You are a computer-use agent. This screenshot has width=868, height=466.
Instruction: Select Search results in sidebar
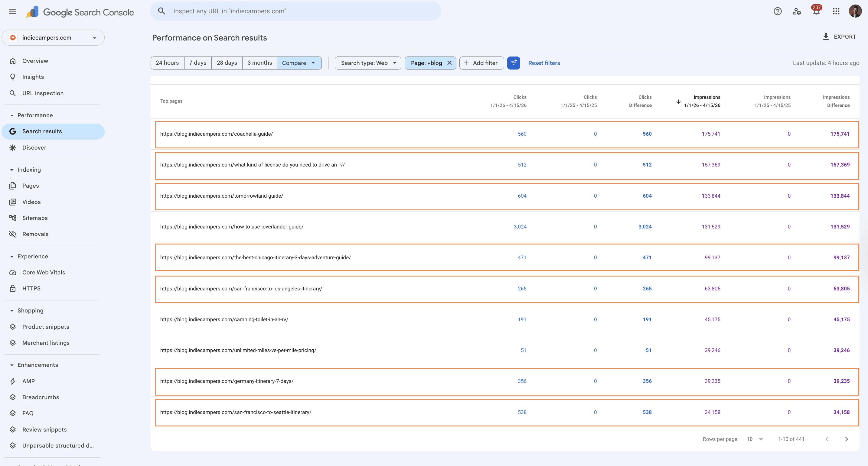(53, 131)
